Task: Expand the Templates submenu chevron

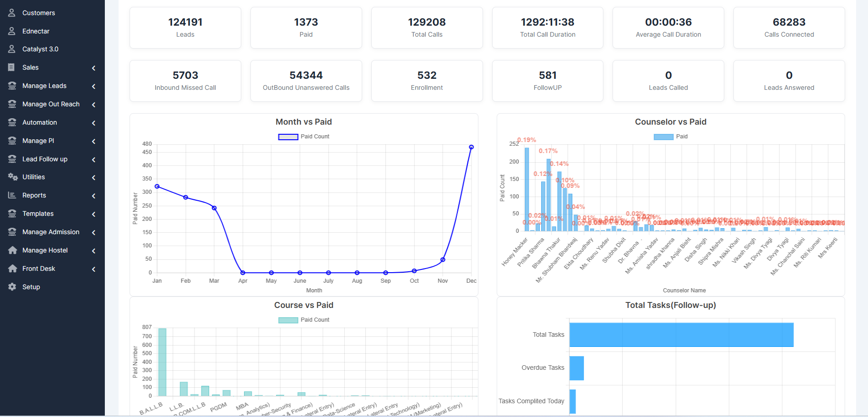Action: (x=94, y=214)
